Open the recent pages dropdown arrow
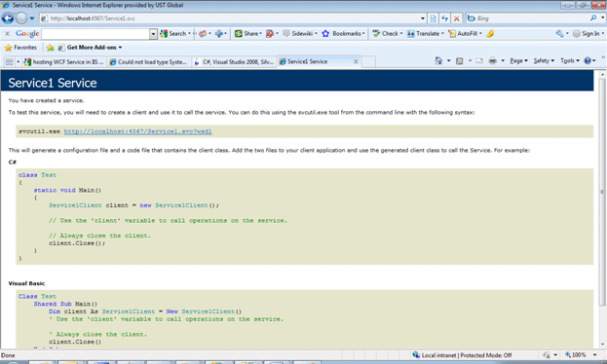This screenshot has width=607, height=364. pyautogui.click(x=32, y=18)
